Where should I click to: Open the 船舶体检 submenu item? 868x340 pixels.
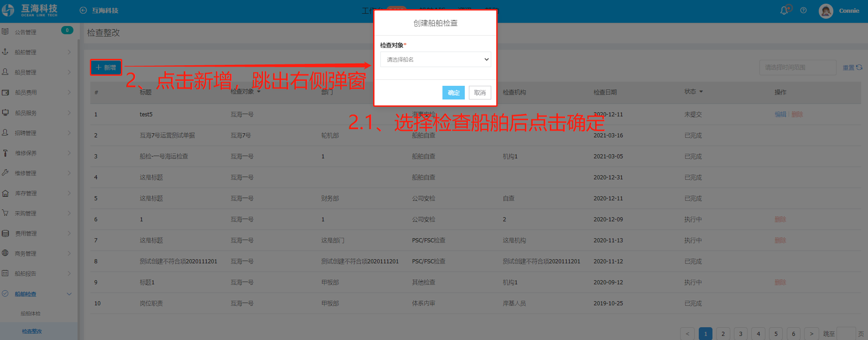pyautogui.click(x=31, y=314)
